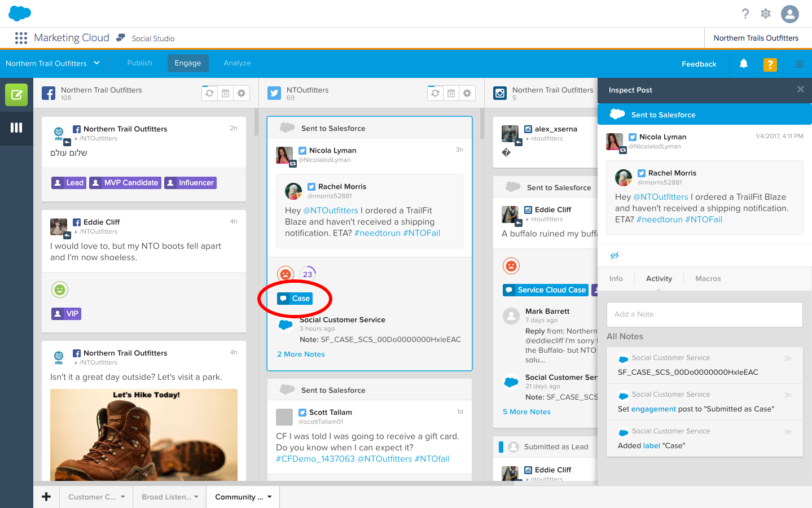Click positive sentiment face on Eddie Cliff post
This screenshot has width=812, height=508.
click(x=60, y=290)
